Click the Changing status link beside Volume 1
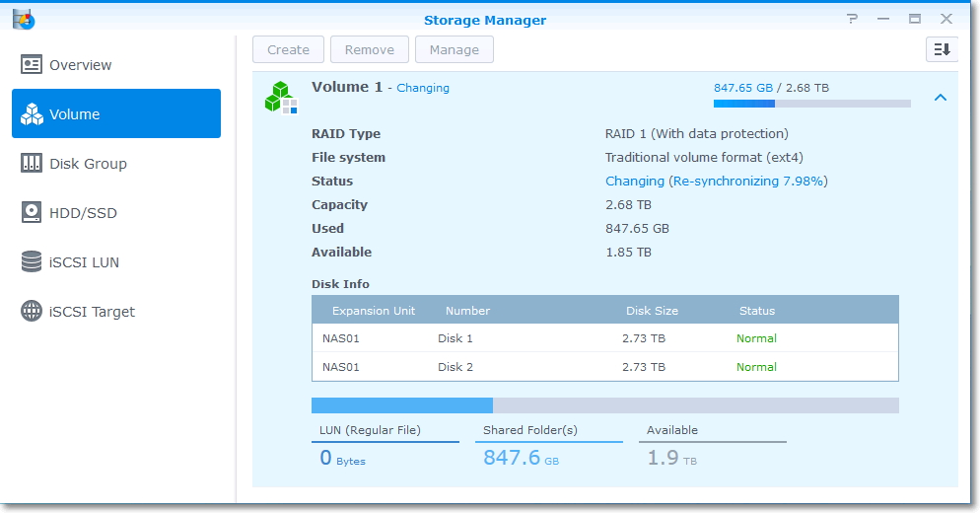 pyautogui.click(x=423, y=88)
